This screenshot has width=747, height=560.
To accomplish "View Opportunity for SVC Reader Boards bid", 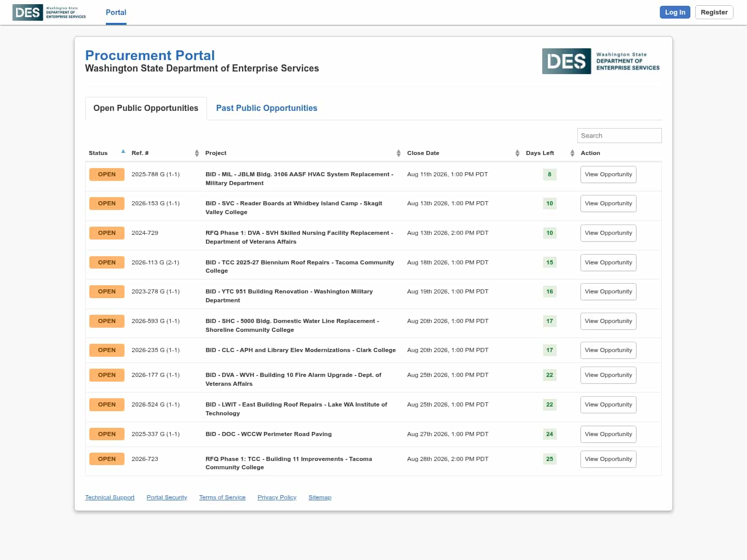I will coord(608,204).
